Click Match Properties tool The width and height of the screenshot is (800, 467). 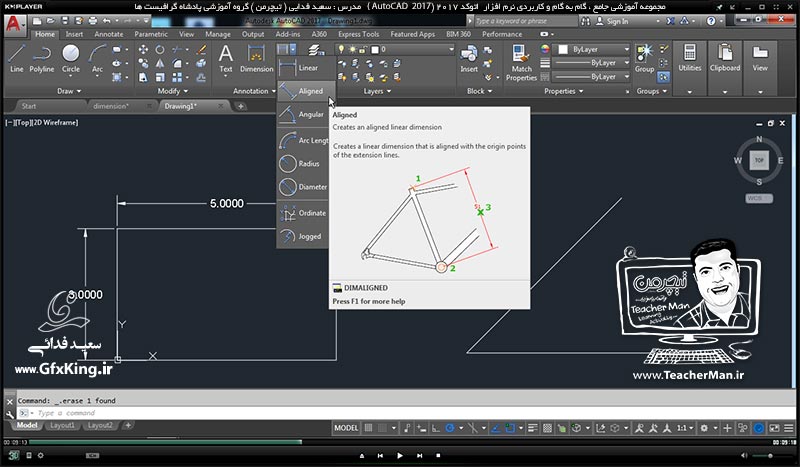[521, 63]
